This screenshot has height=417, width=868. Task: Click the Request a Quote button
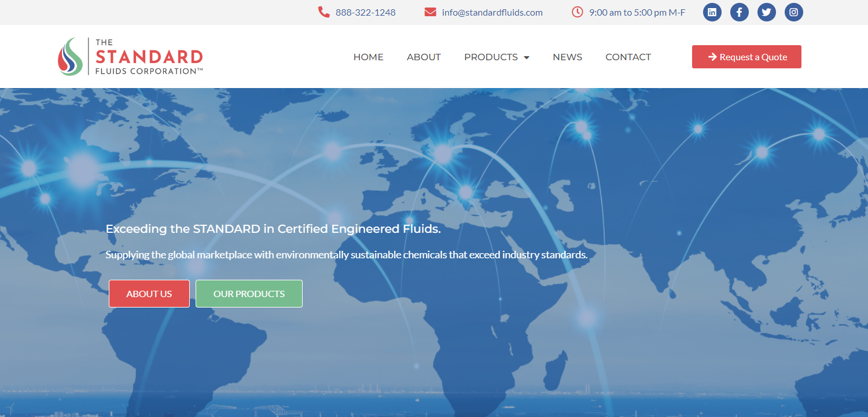746,57
